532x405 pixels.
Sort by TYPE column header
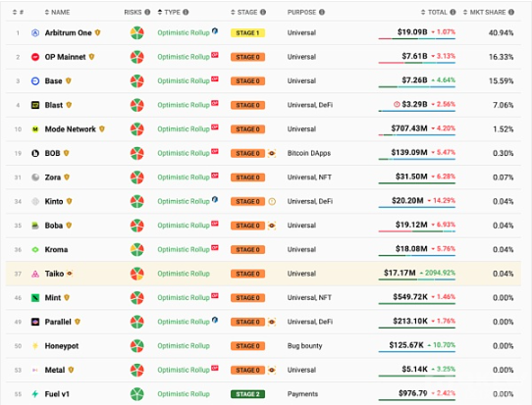169,12
